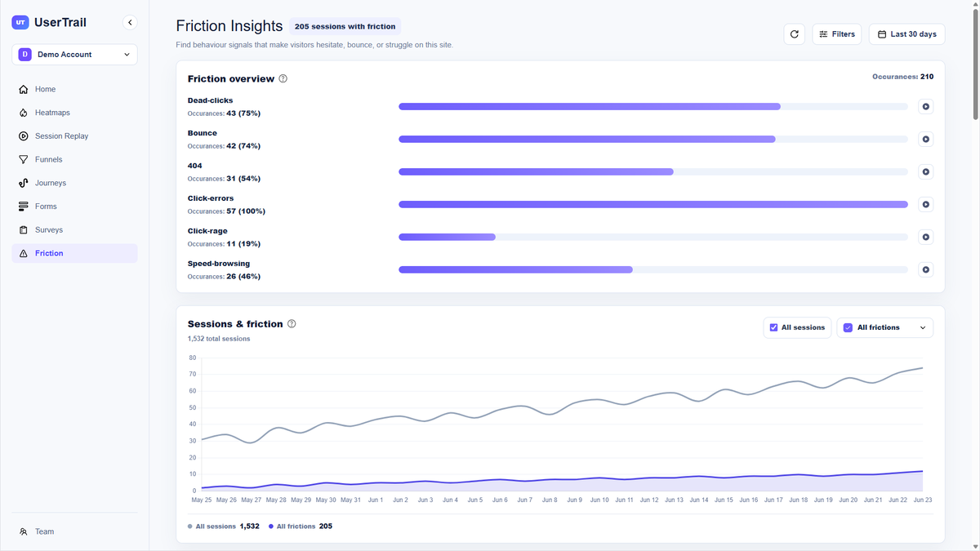This screenshot has height=551, width=980.
Task: Click the 205 sessions with friction badge
Action: pos(345,26)
